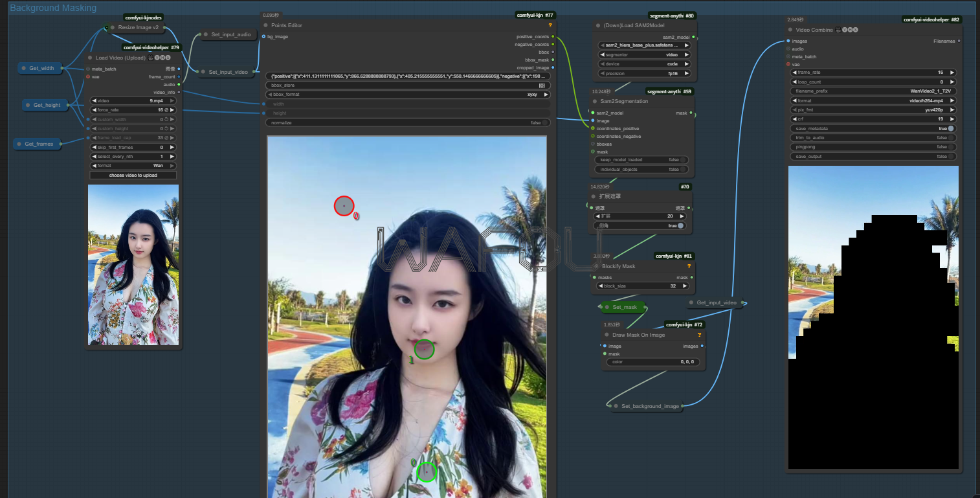The image size is (980, 498).
Task: Disable save_metadata in Video Combine
Action: click(951, 129)
